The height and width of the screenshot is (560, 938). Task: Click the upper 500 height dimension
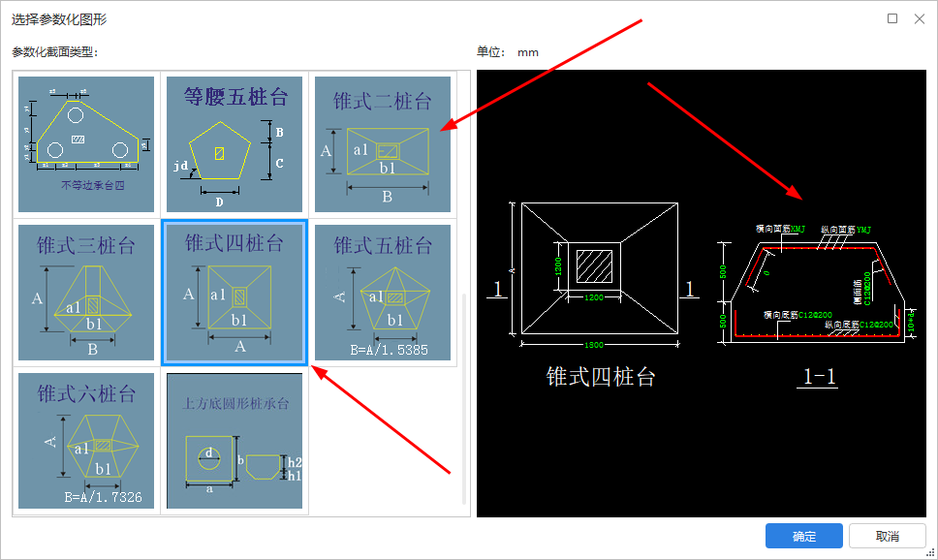(723, 271)
